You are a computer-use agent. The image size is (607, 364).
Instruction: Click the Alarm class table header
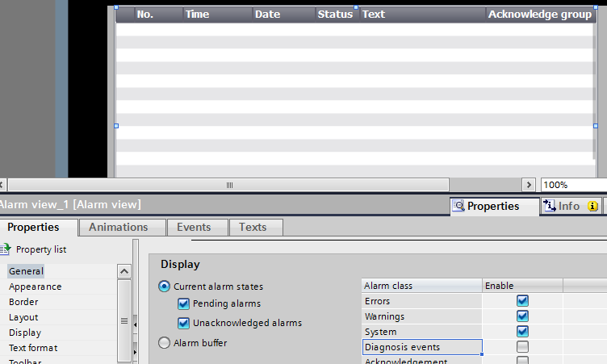click(x=422, y=286)
